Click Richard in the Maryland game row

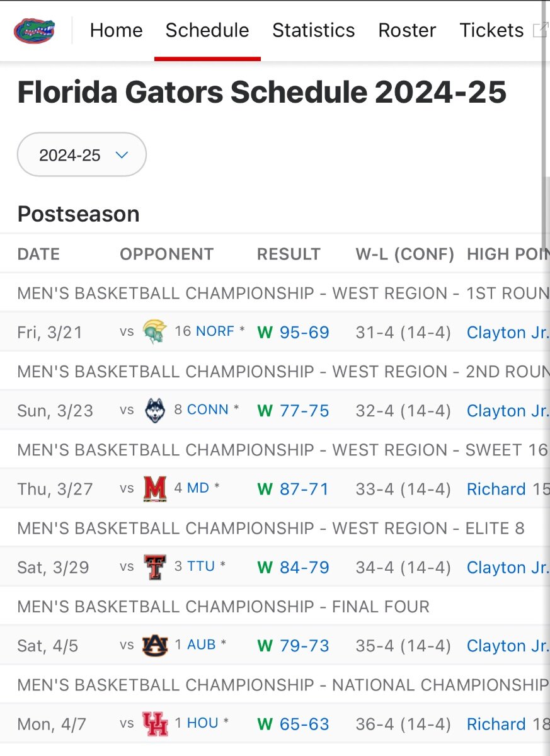(496, 490)
